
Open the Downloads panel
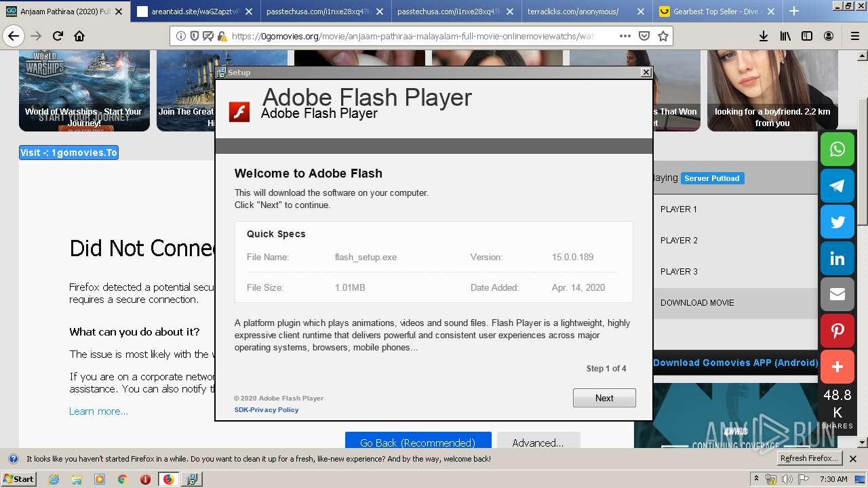click(x=763, y=36)
